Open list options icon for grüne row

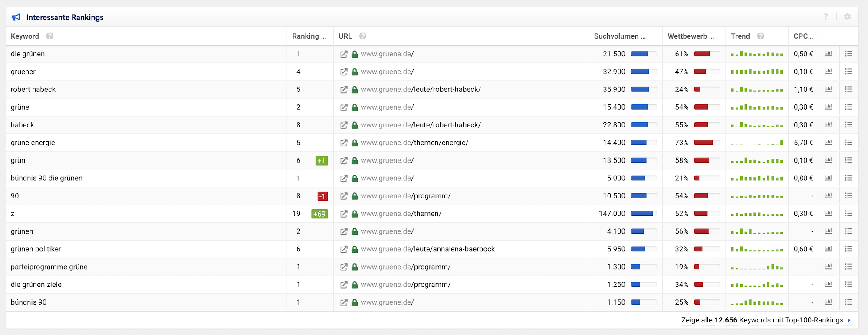coord(849,107)
